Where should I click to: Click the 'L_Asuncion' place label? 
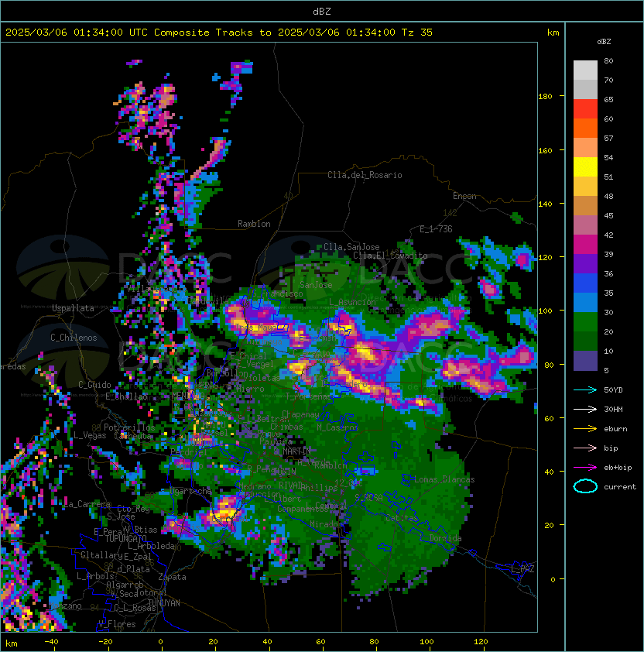coord(352,302)
